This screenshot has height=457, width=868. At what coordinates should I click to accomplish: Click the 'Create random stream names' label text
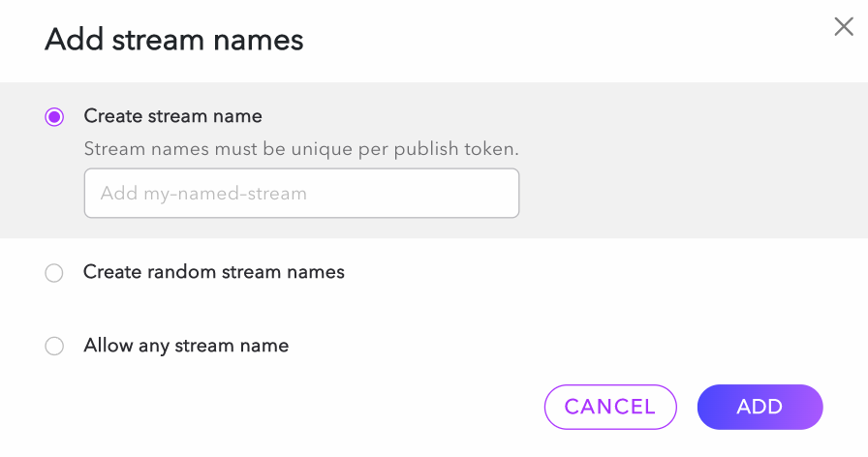[214, 272]
